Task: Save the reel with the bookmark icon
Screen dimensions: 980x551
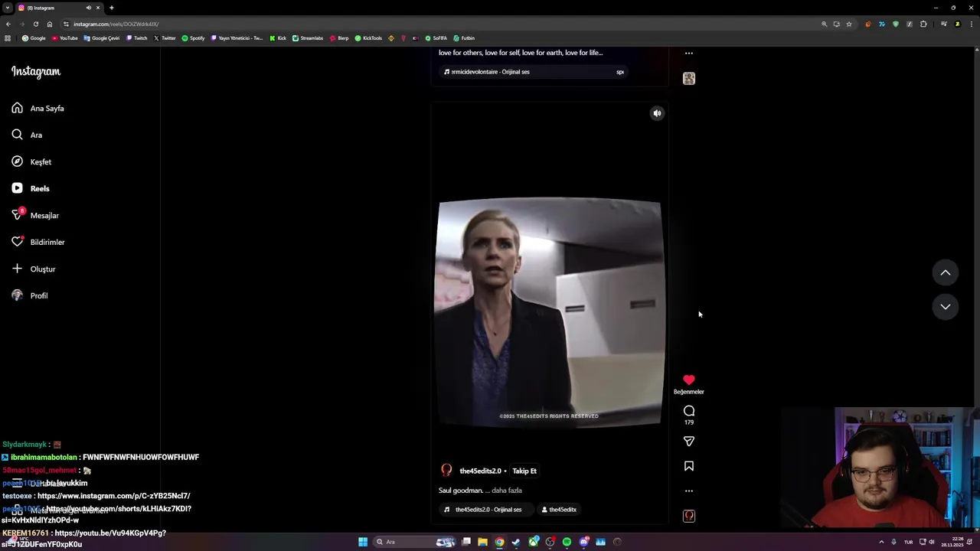Action: click(689, 466)
